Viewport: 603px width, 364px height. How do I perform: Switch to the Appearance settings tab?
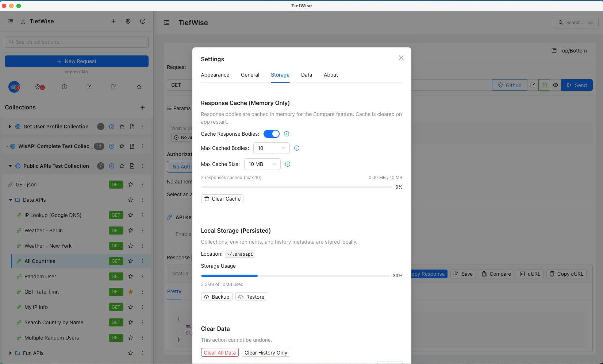215,75
